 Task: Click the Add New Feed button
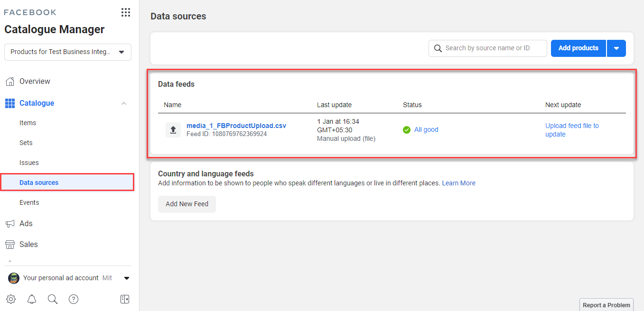[x=187, y=204]
